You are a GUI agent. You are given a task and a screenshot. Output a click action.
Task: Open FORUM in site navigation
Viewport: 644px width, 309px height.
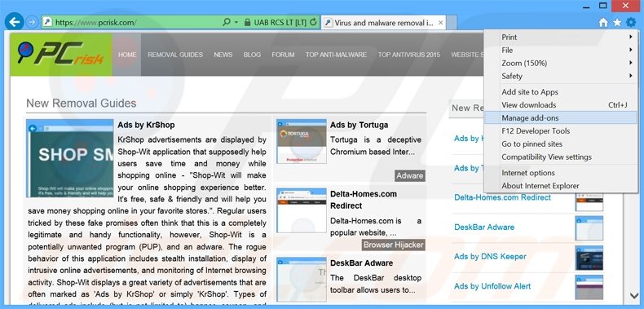click(x=283, y=55)
